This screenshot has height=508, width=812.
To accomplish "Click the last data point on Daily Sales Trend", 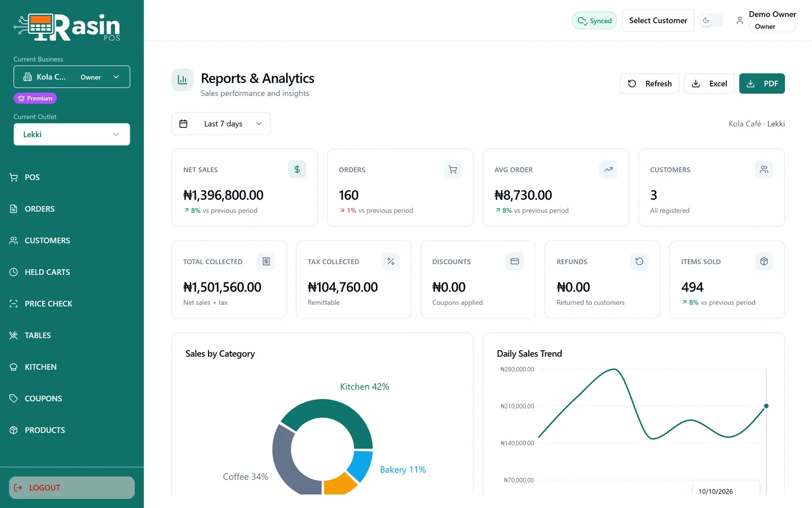I will 766,406.
